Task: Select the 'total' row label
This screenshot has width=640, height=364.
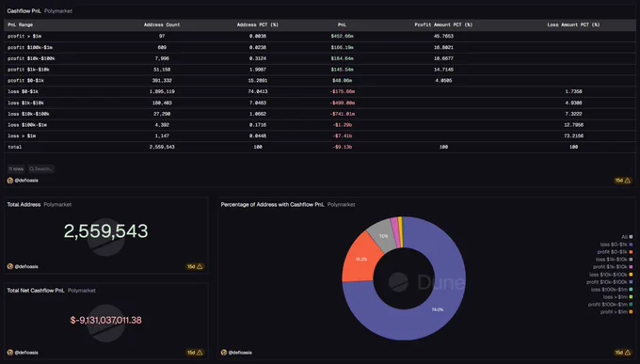Action: 15,147
